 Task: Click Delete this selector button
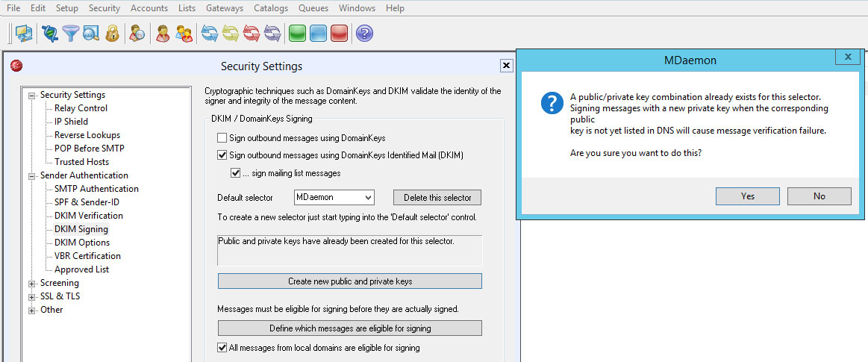(x=437, y=198)
